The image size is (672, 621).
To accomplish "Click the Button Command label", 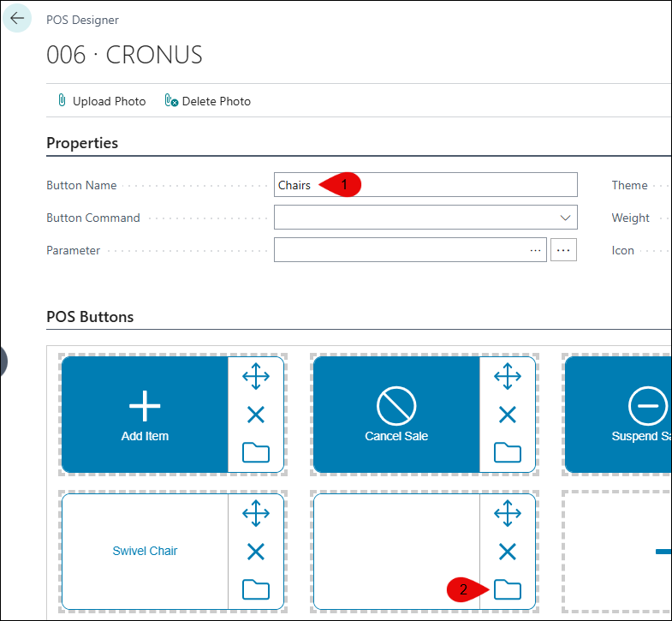I will (93, 218).
